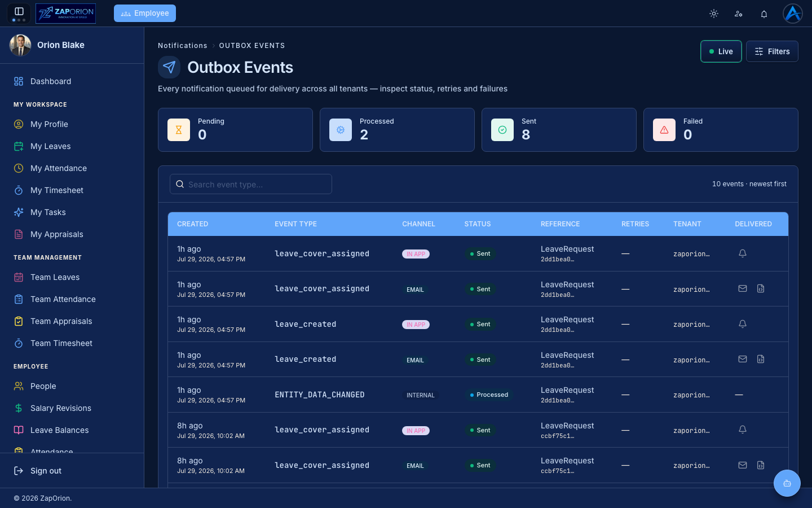Click bell icon in IN APP leave_created row

(x=743, y=324)
